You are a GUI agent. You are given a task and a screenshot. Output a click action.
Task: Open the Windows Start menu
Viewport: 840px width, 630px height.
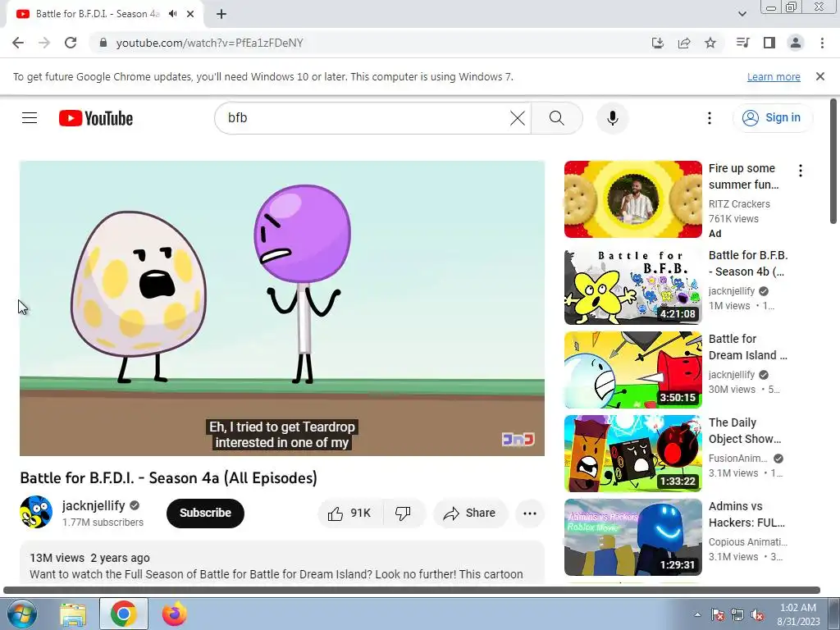(21, 614)
